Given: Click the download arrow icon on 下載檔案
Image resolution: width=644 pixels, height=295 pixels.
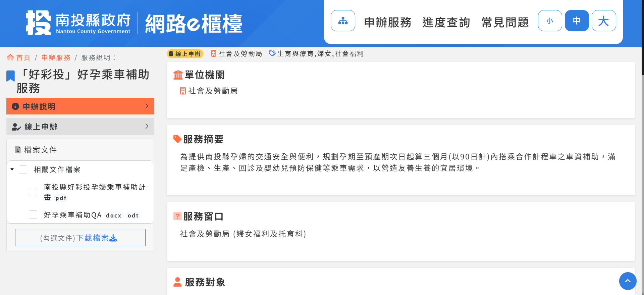Looking at the screenshot, I should [113, 238].
